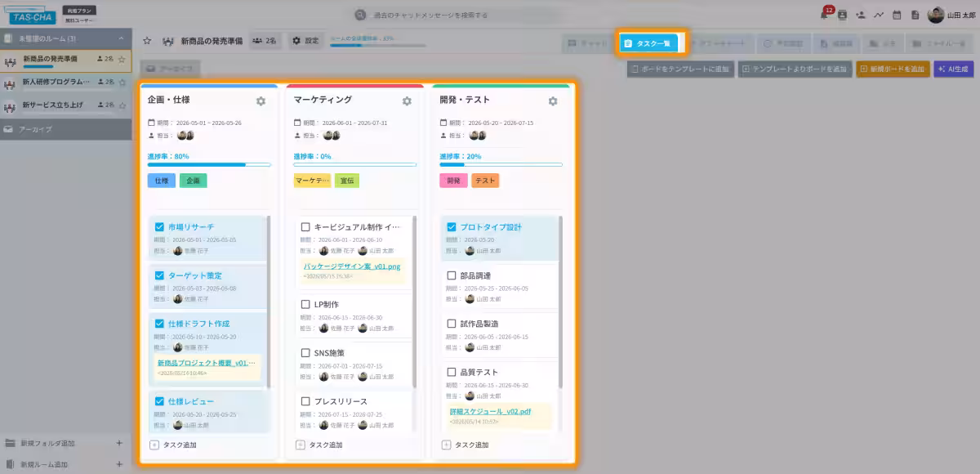Favorite 新サービス立ち上げ room star in sidebar
The height and width of the screenshot is (474, 980).
[122, 105]
